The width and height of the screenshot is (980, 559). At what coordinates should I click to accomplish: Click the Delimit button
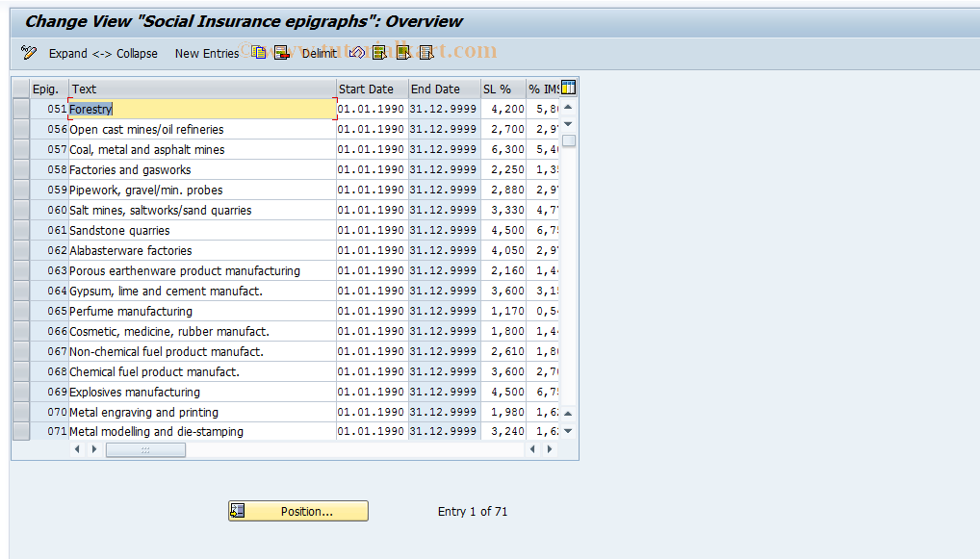pyautogui.click(x=320, y=54)
